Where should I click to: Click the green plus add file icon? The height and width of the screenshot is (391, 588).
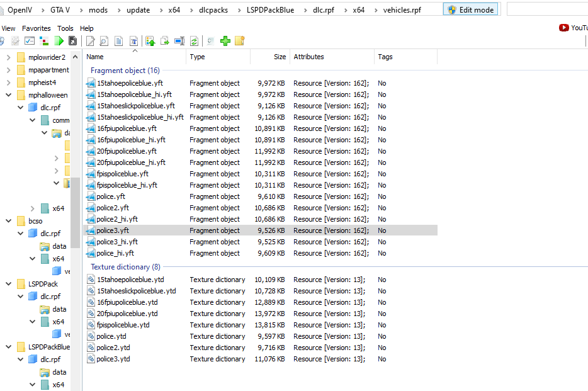pyautogui.click(x=225, y=41)
